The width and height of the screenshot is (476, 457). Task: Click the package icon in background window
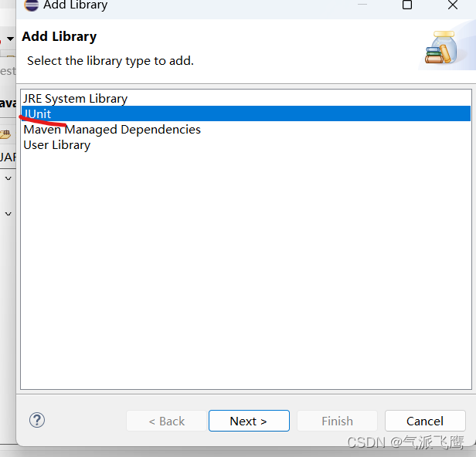coord(5,134)
